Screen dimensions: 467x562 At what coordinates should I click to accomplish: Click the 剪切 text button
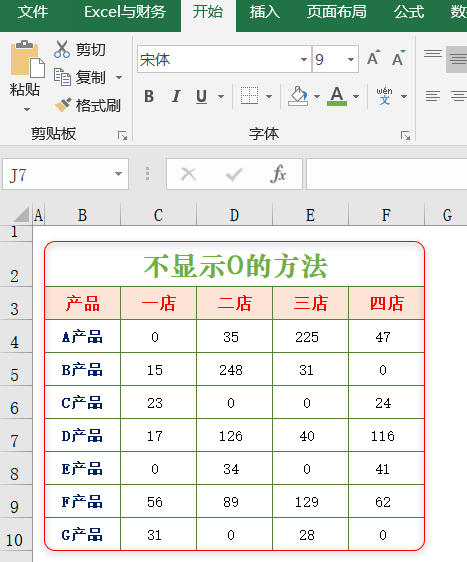point(90,49)
